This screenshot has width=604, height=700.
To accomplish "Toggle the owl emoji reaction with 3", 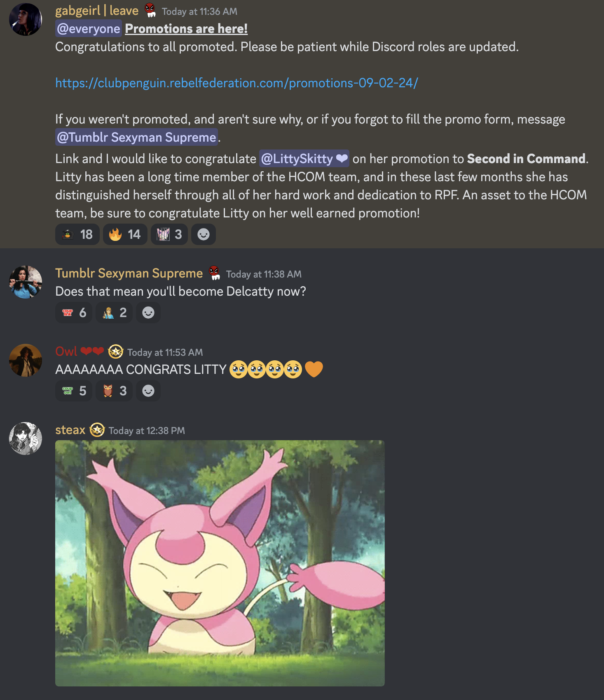I will 114,391.
